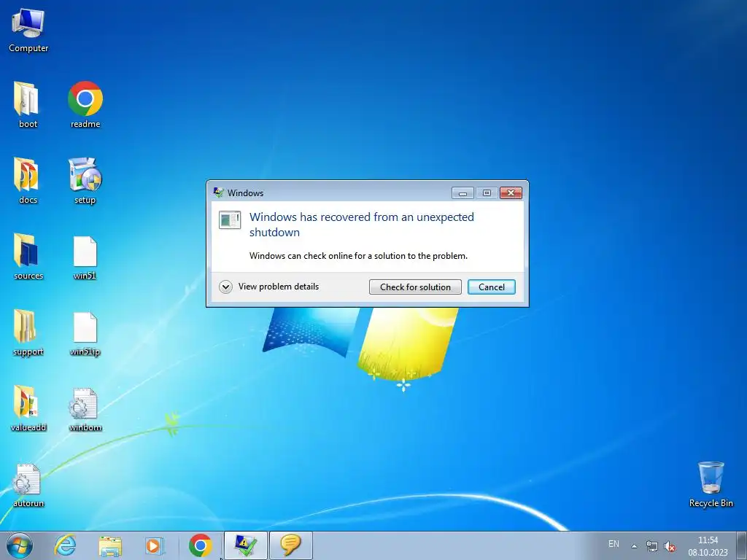
Task: Switch to problem report taskbar button
Action: (x=246, y=545)
